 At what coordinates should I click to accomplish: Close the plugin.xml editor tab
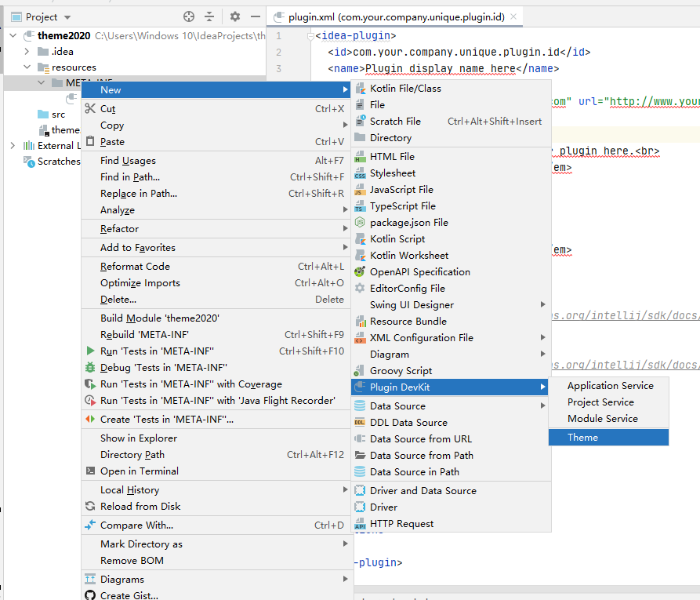513,16
